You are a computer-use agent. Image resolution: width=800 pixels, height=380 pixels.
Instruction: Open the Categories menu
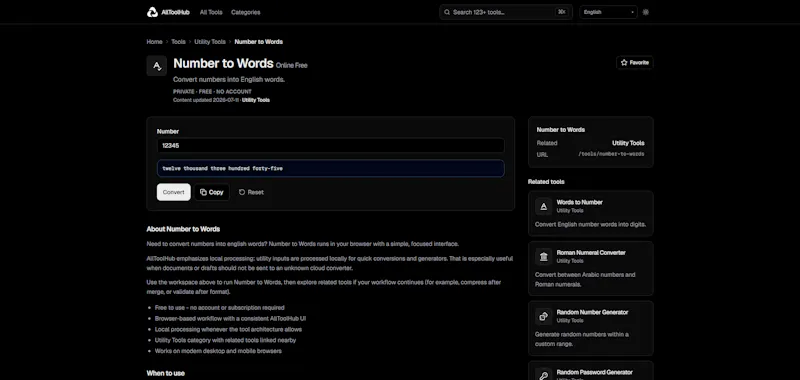(x=245, y=12)
